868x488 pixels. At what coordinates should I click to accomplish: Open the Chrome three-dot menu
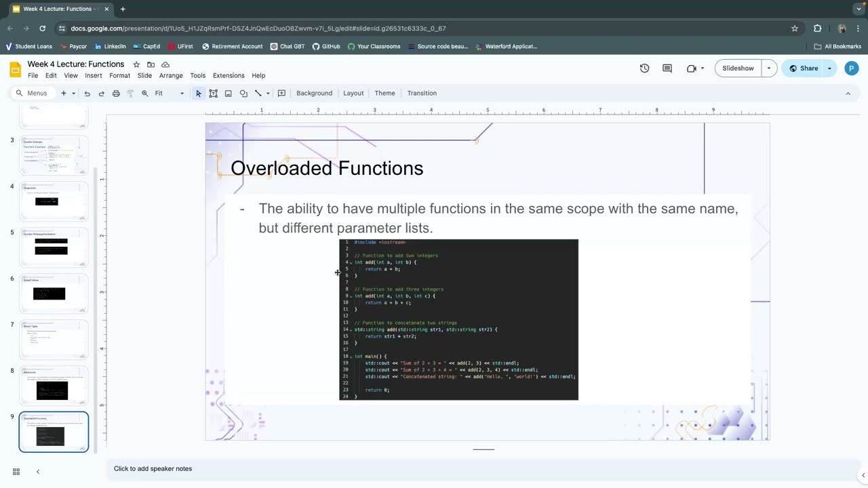click(859, 28)
